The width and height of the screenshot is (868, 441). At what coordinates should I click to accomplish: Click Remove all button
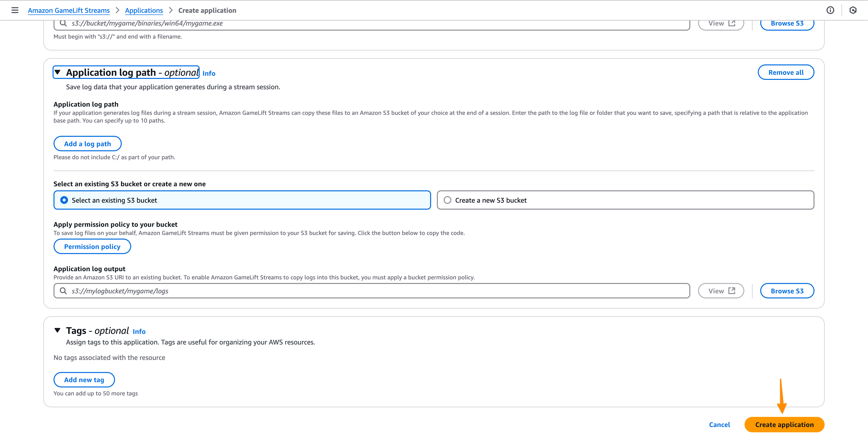coord(786,72)
